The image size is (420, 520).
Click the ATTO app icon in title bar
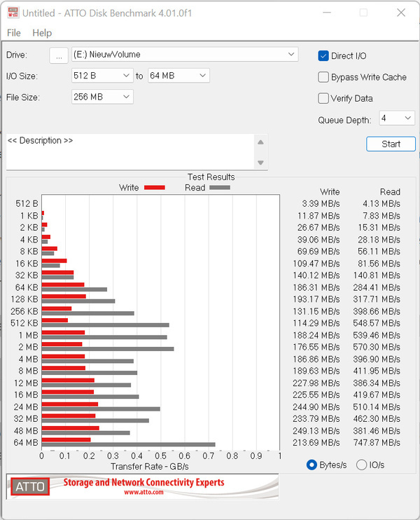click(13, 13)
